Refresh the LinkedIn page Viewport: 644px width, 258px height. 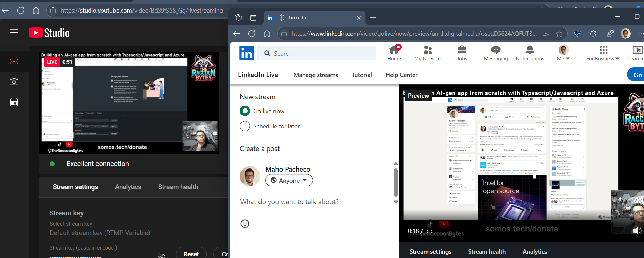252,34
